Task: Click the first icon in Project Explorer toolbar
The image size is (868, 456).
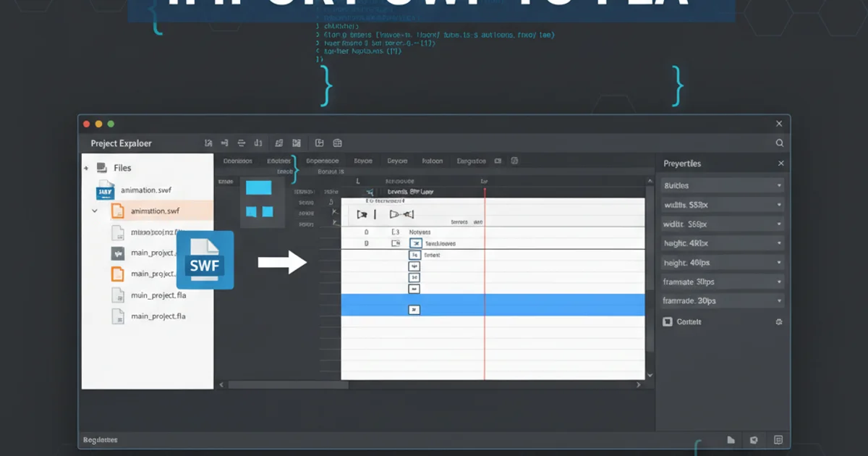Action: [x=208, y=143]
